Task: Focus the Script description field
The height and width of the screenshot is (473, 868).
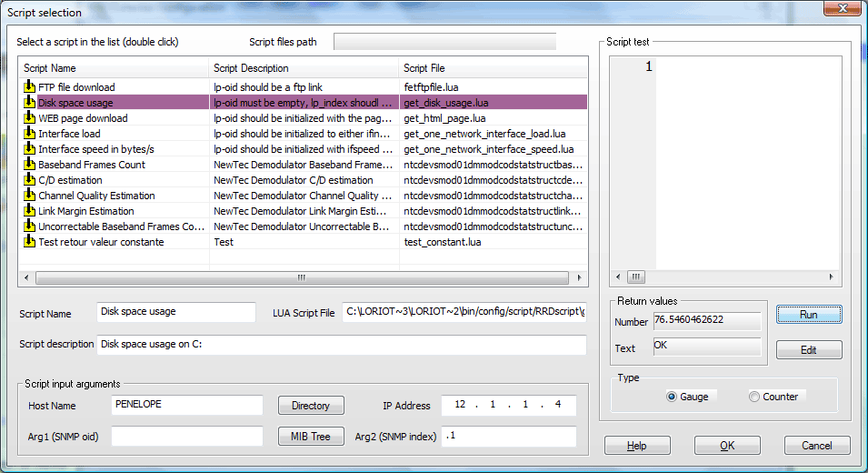Action: (x=342, y=345)
